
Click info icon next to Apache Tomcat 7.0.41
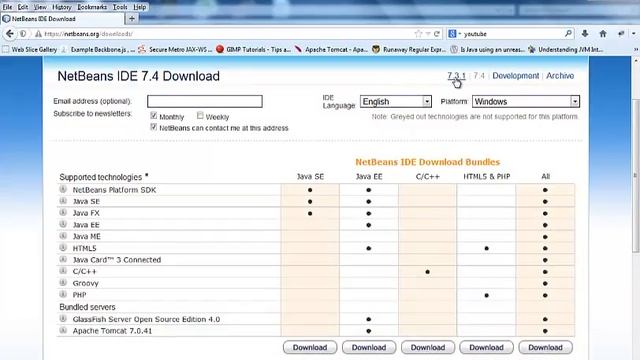63,330
